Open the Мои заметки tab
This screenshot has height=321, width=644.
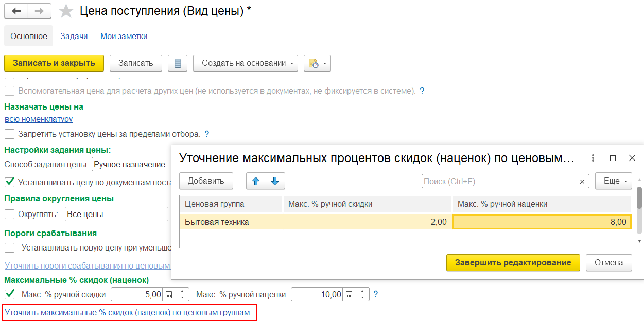point(124,36)
